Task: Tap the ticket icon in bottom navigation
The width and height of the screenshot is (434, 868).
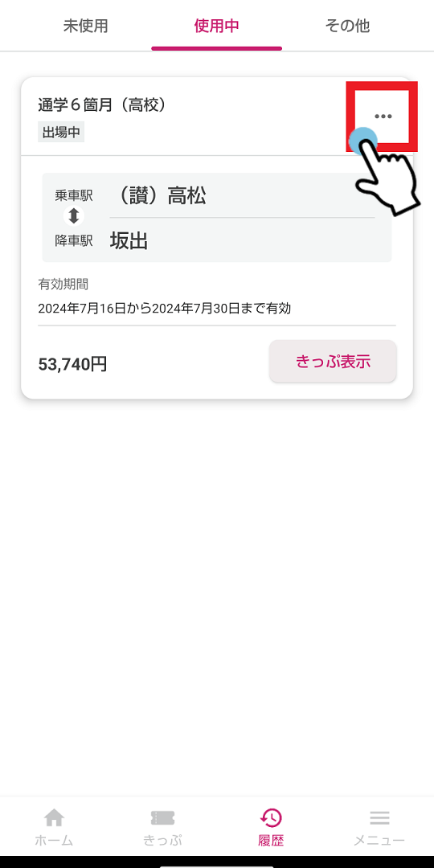Action: point(162,817)
